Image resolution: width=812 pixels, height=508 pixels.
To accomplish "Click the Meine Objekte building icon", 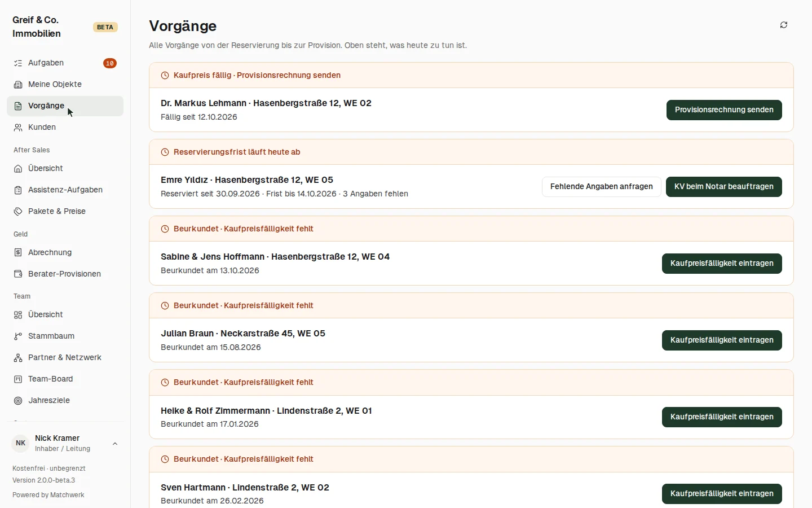I will point(18,85).
